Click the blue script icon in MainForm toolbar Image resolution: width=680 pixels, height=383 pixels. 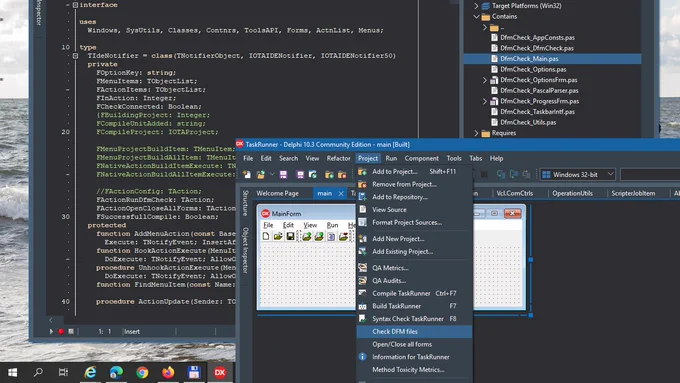coord(331,236)
